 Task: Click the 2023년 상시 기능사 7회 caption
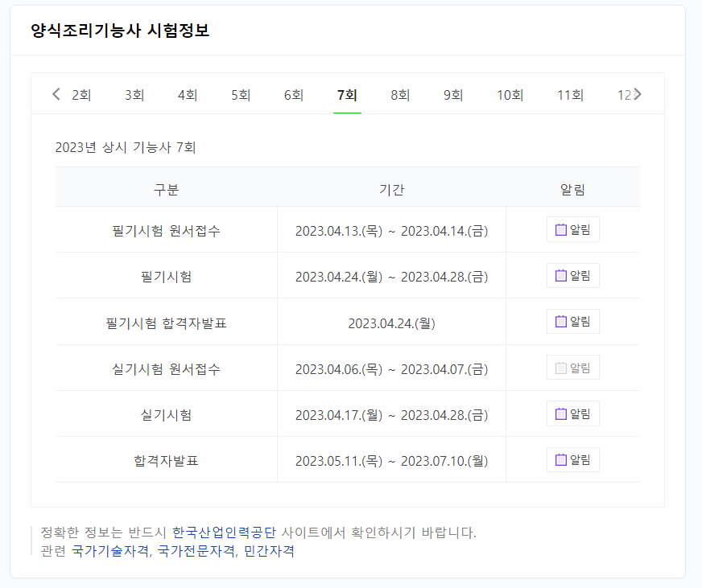point(126,147)
